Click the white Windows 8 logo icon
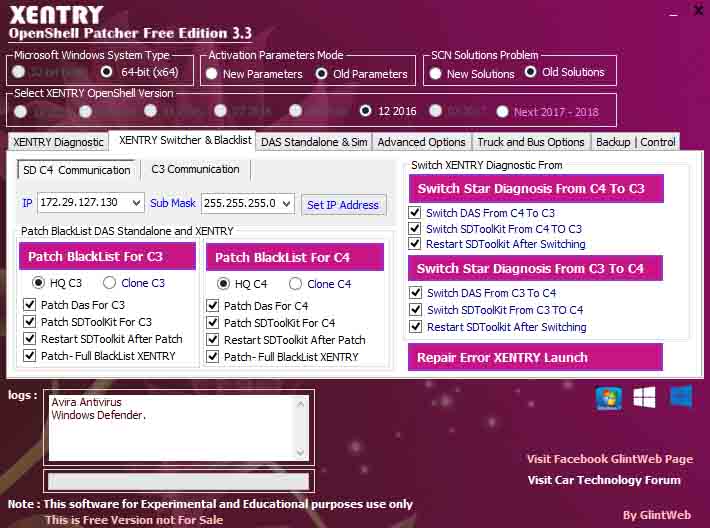Screen dimensions: 710x528 (644, 397)
